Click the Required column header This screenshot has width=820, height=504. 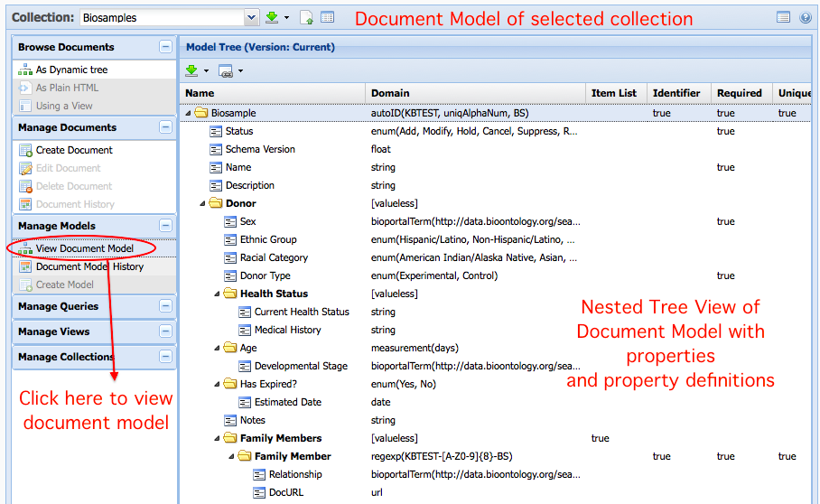741,93
